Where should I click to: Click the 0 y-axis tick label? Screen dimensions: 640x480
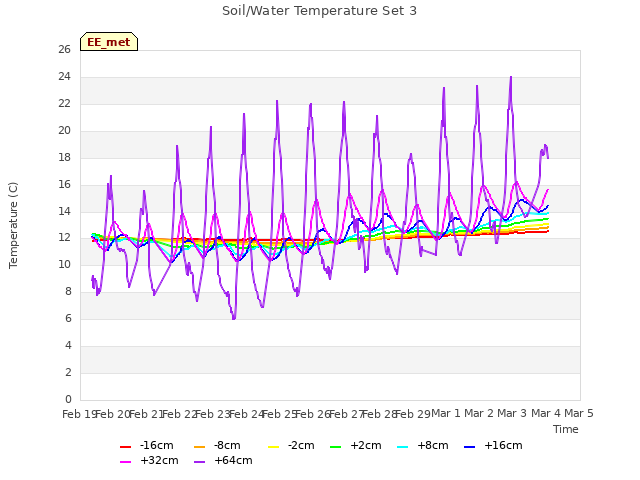point(68,399)
